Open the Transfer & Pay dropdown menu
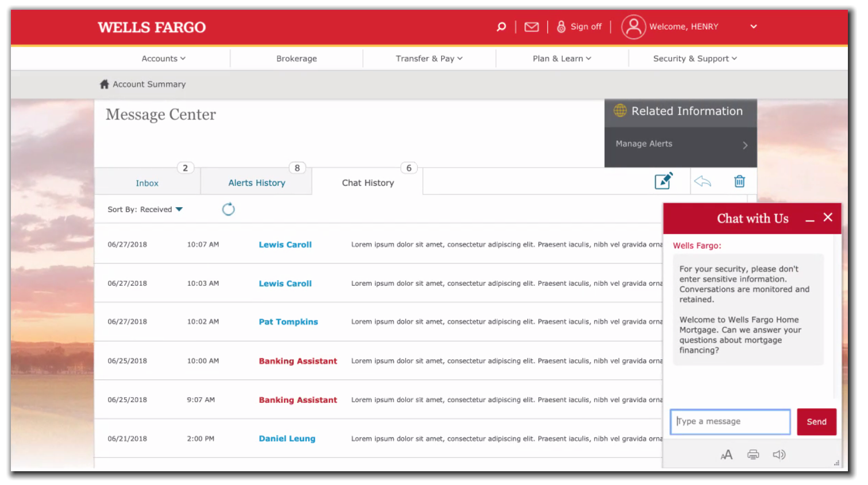 coord(429,59)
